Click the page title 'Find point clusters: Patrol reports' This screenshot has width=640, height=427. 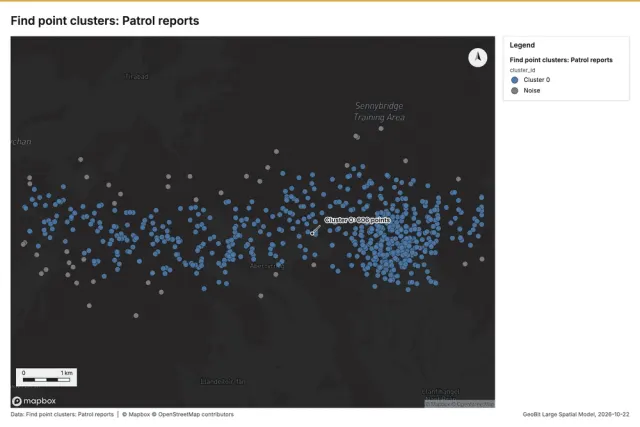[105, 21]
